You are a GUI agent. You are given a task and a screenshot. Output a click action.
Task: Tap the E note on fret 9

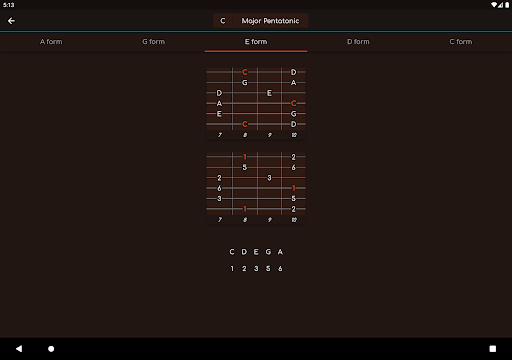pyautogui.click(x=269, y=93)
